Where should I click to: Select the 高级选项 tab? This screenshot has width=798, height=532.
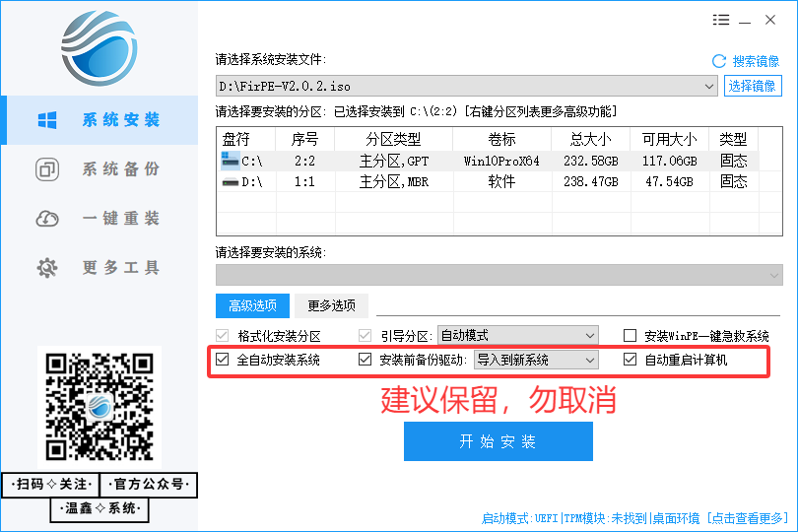pyautogui.click(x=252, y=305)
